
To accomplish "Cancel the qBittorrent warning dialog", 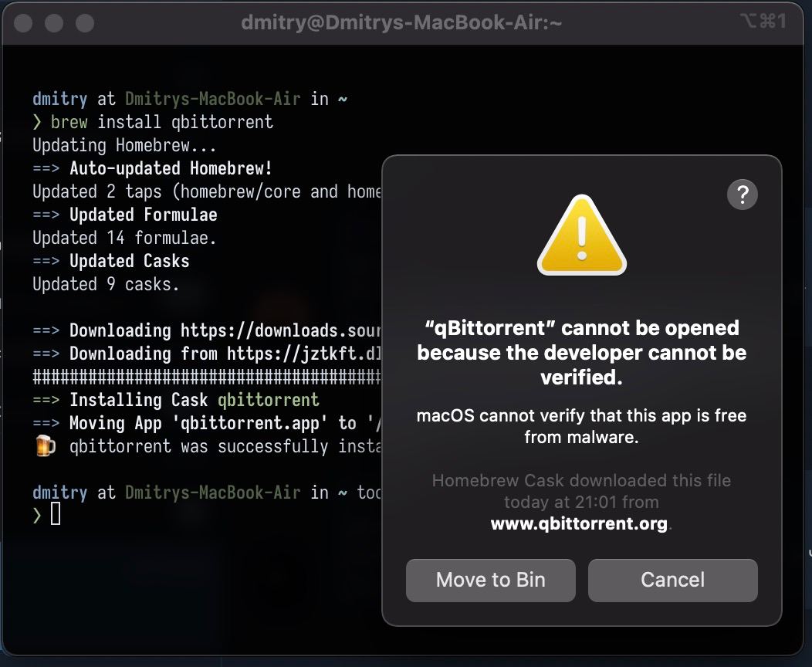I will pyautogui.click(x=673, y=580).
